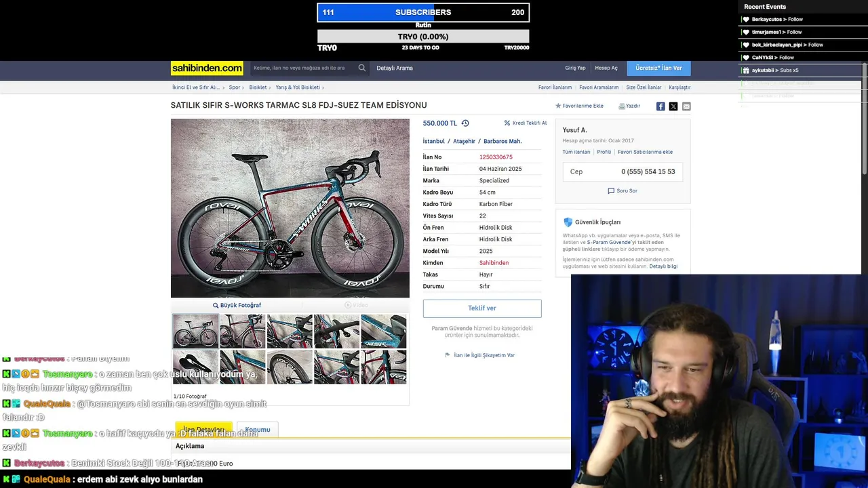The height and width of the screenshot is (488, 868).
Task: Open Favori Aramalarım link
Action: [x=599, y=87]
